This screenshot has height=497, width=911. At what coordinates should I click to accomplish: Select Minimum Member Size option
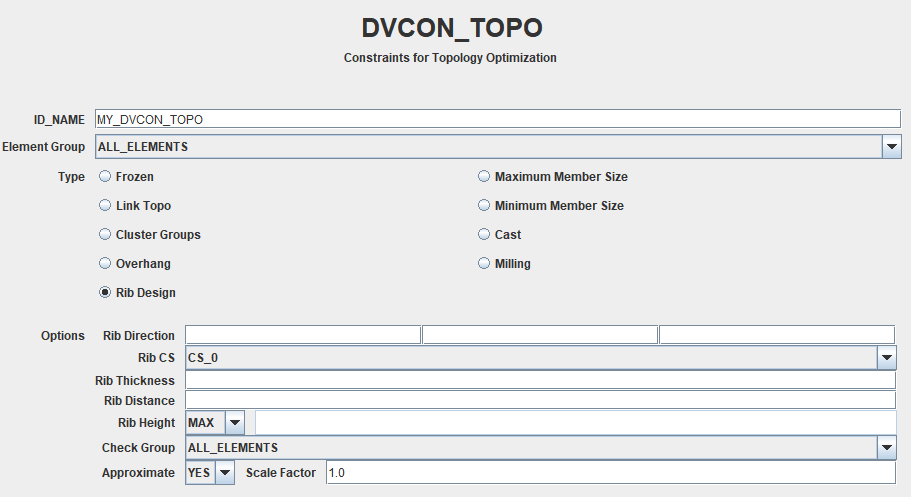(x=484, y=206)
